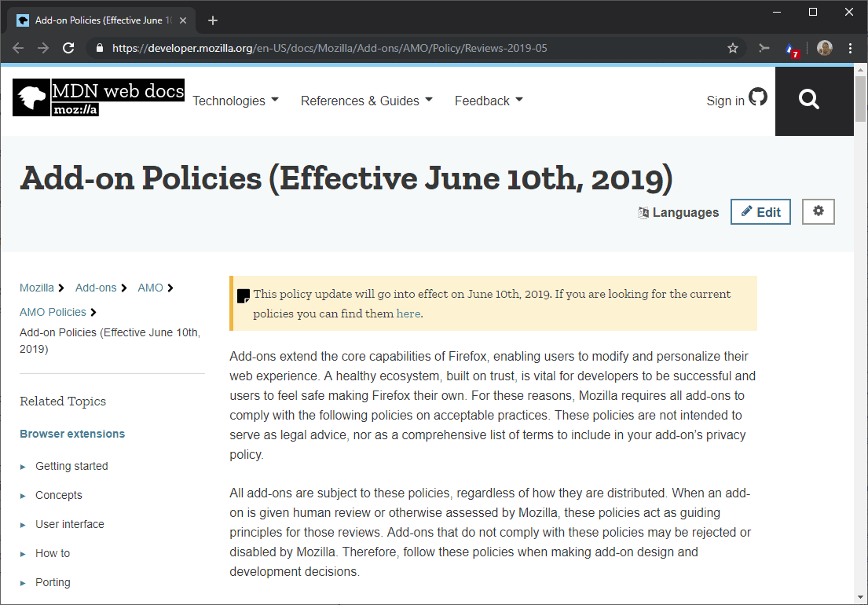Image resolution: width=868 pixels, height=605 pixels.
Task: Bookmark this page using the star icon
Action: (x=732, y=48)
